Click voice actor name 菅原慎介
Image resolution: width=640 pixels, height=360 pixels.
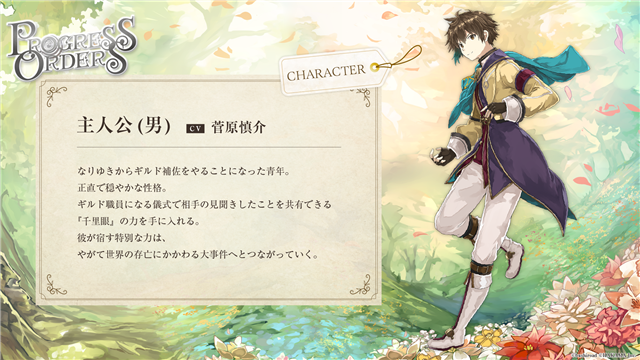(x=238, y=127)
